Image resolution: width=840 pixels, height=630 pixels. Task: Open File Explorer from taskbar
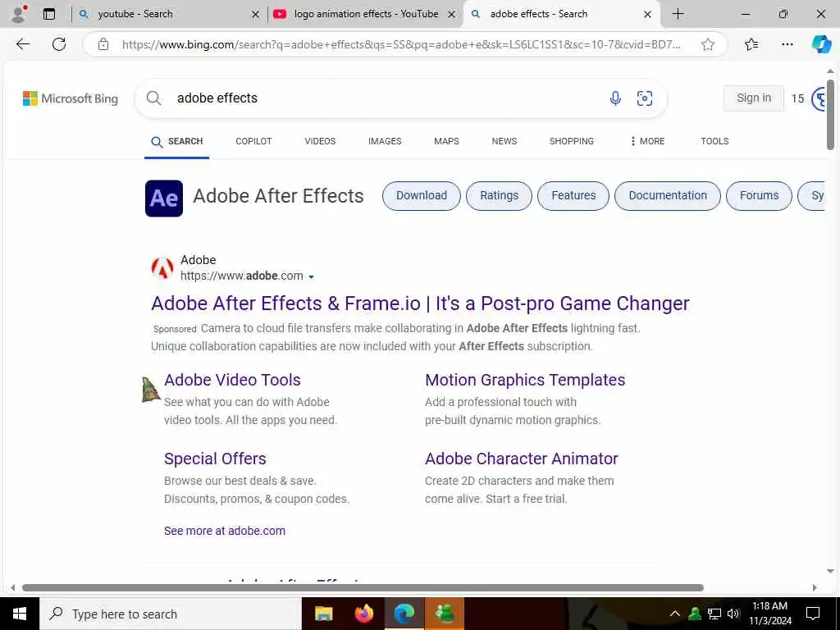[x=323, y=614]
